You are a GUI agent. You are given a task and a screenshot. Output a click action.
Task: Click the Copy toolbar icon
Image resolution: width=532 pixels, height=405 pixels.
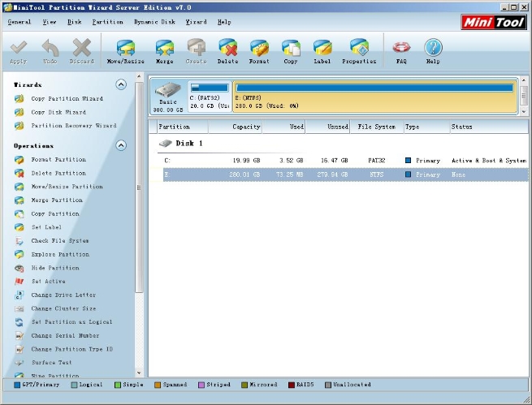[x=291, y=48]
